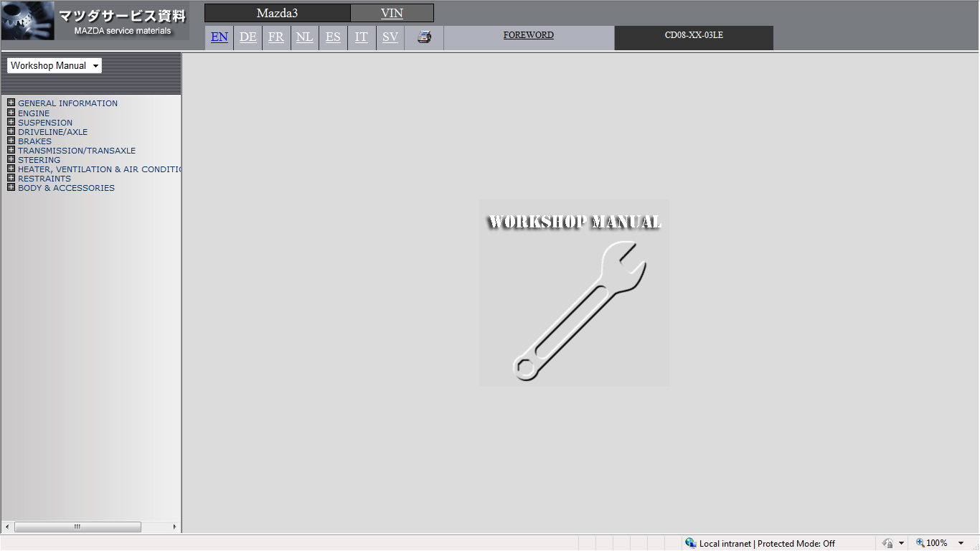Open ENGINE tree item
Viewport: 980px width, 551px height.
(34, 113)
